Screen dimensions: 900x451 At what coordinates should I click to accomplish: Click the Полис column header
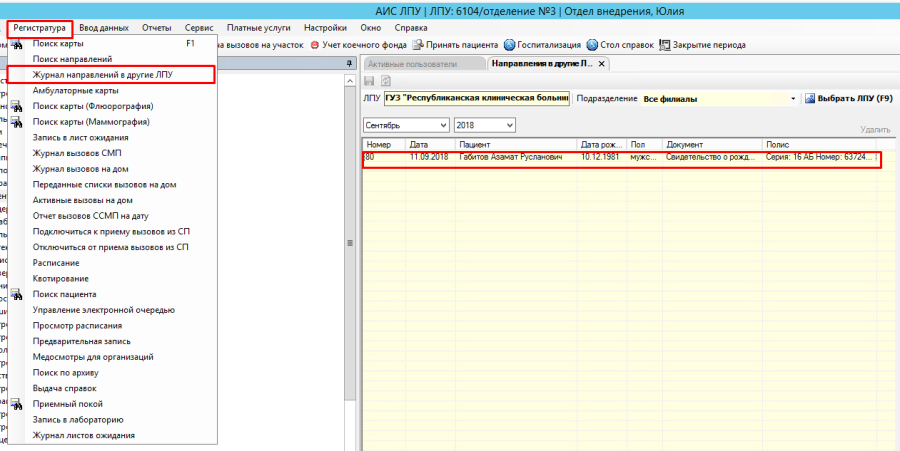pyautogui.click(x=819, y=145)
